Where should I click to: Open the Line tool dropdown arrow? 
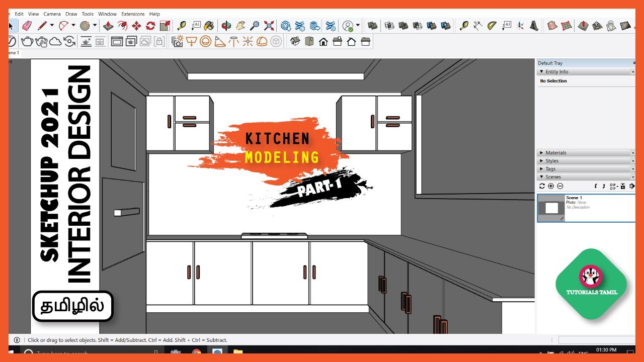click(x=51, y=26)
